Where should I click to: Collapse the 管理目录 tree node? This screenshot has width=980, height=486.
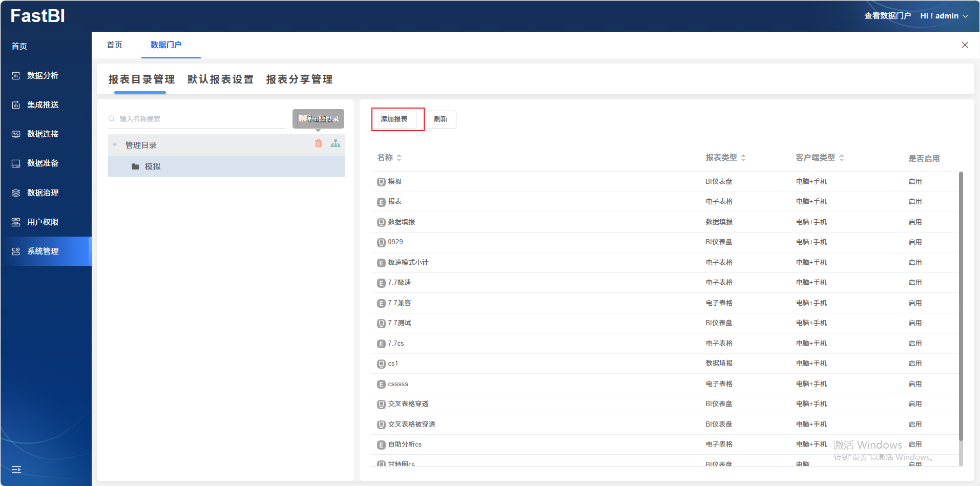tap(115, 145)
